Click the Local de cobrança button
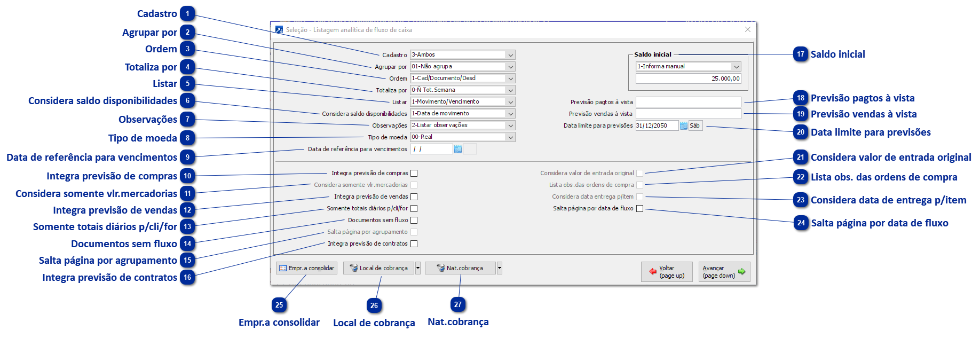Viewport: 980px width, 338px height. pos(379,268)
